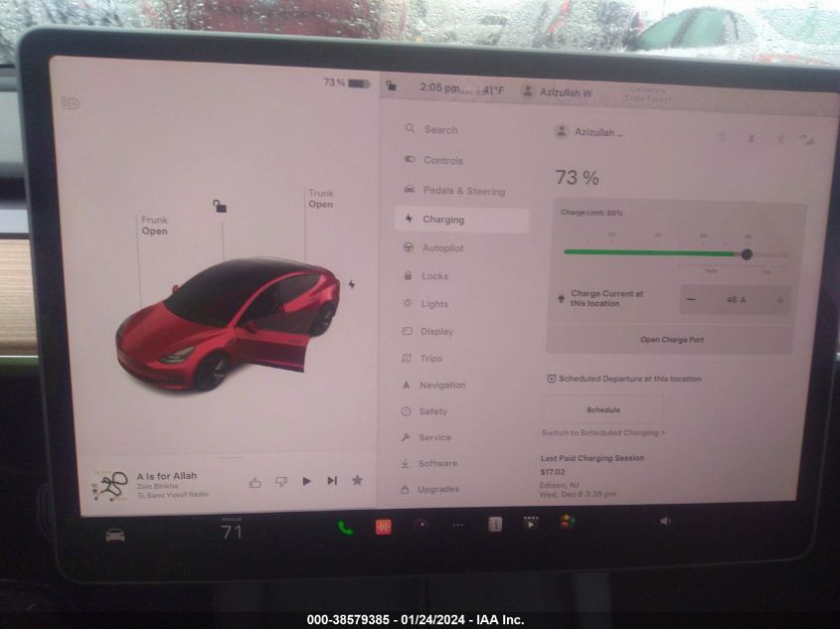
Task: Tap the album art thumbnail
Action: (109, 486)
